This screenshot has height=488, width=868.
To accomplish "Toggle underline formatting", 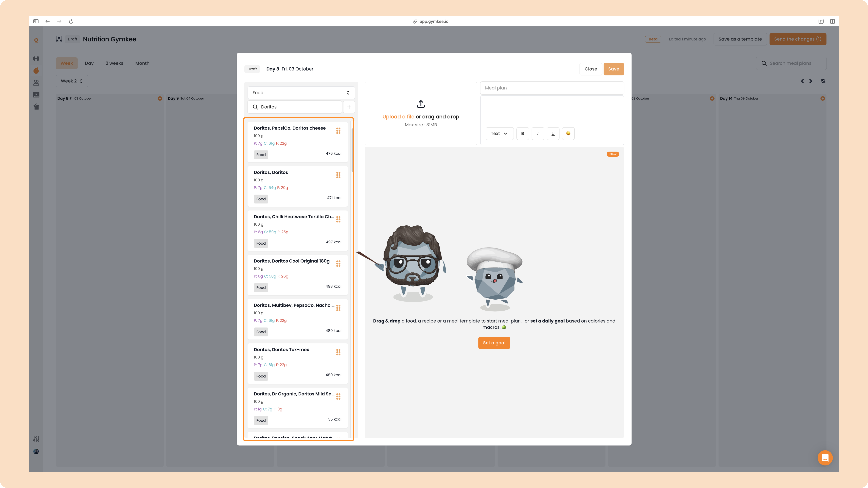I will (553, 133).
